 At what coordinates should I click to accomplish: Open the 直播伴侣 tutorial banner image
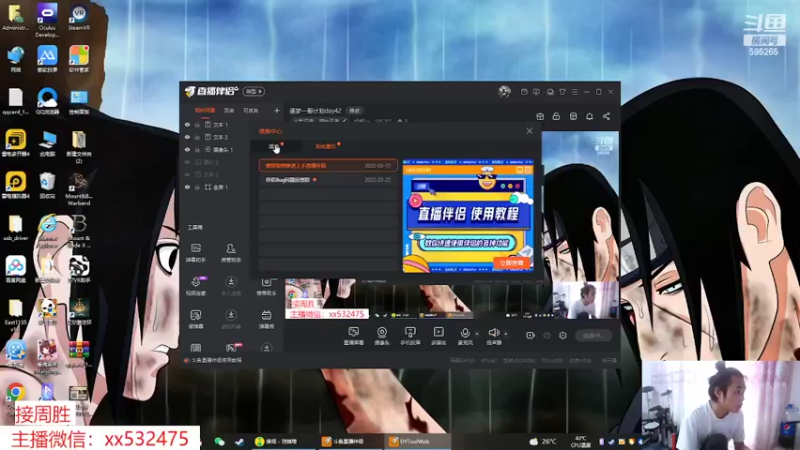click(468, 216)
